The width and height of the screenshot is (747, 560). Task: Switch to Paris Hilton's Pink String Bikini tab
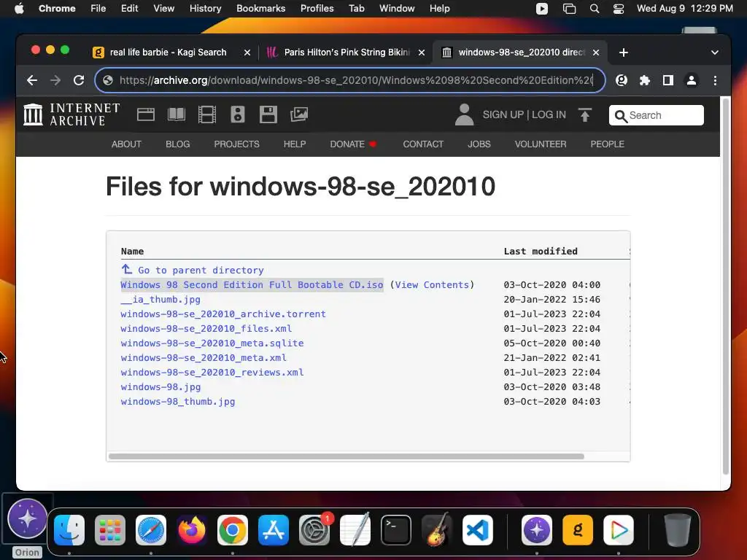(x=346, y=52)
